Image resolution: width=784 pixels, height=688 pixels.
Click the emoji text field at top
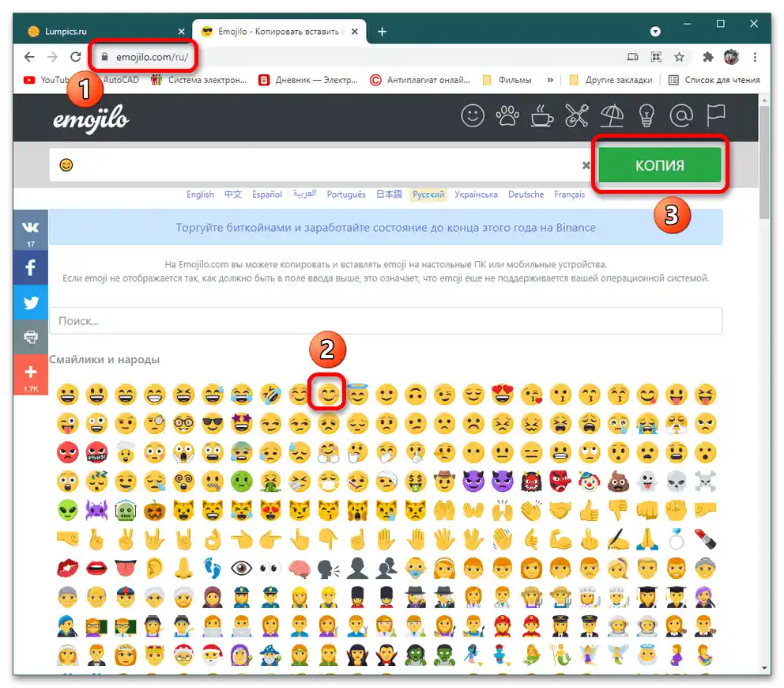pyautogui.click(x=320, y=164)
